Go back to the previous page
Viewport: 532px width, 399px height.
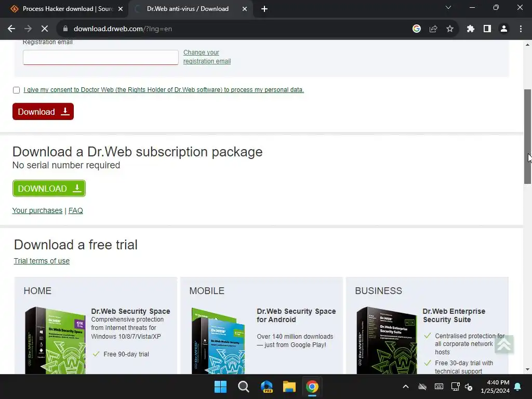pyautogui.click(x=11, y=29)
